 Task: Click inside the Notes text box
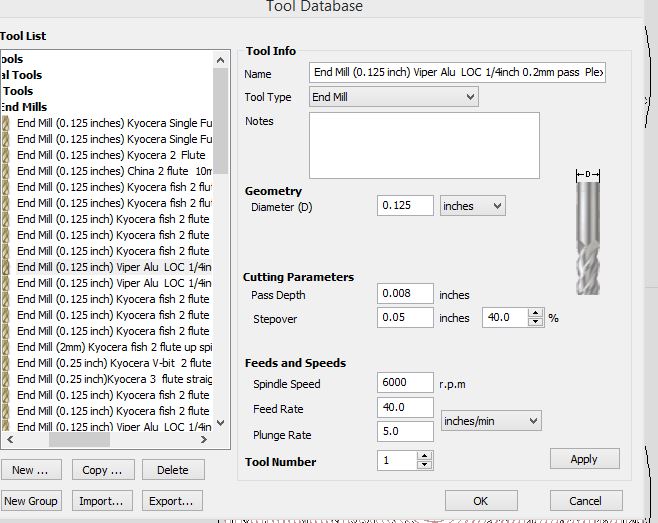tap(424, 145)
